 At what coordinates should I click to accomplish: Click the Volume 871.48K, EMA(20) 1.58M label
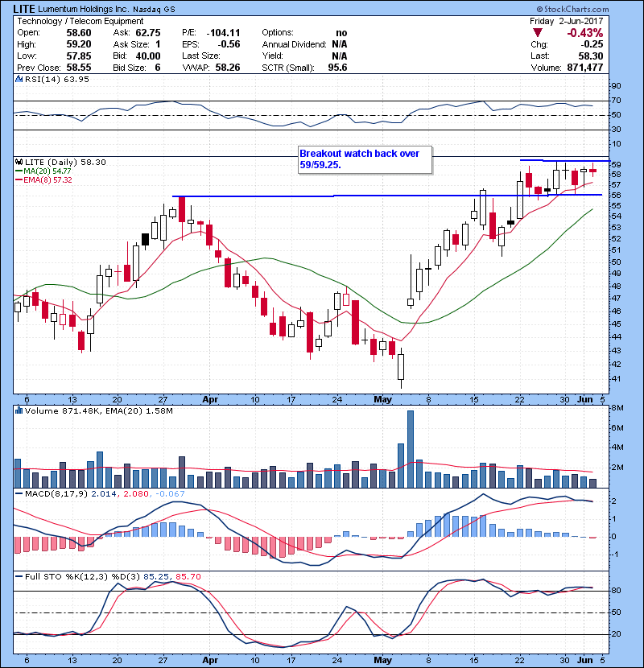[x=99, y=410]
